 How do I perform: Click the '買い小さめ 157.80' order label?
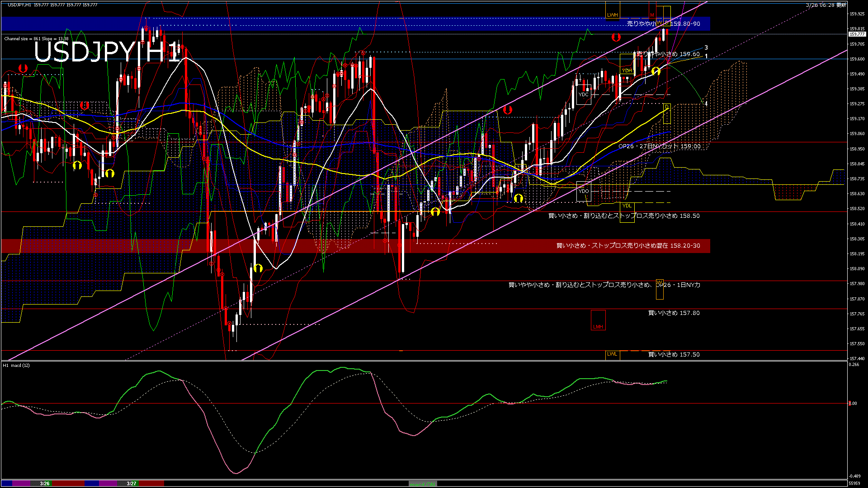674,313
